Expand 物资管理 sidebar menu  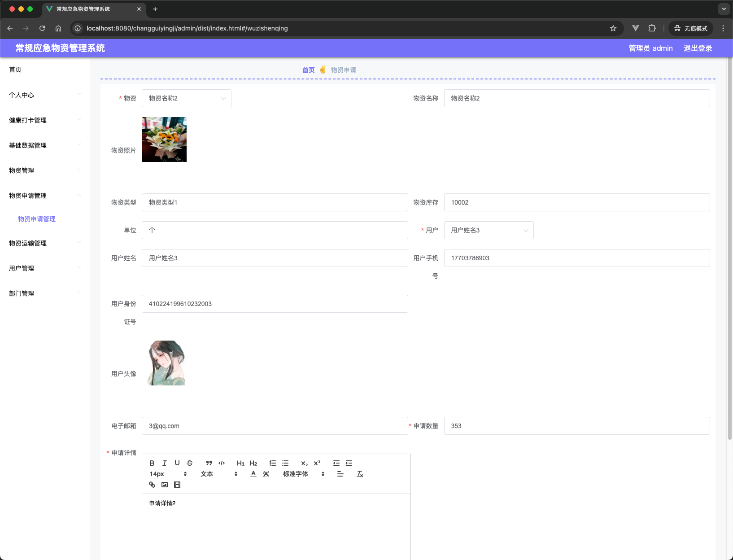pos(45,171)
